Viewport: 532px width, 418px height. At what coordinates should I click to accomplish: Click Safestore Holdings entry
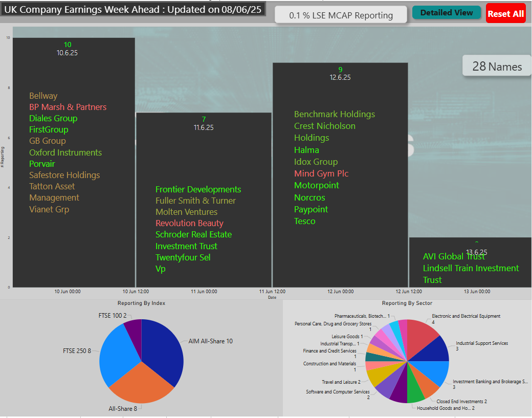point(64,175)
